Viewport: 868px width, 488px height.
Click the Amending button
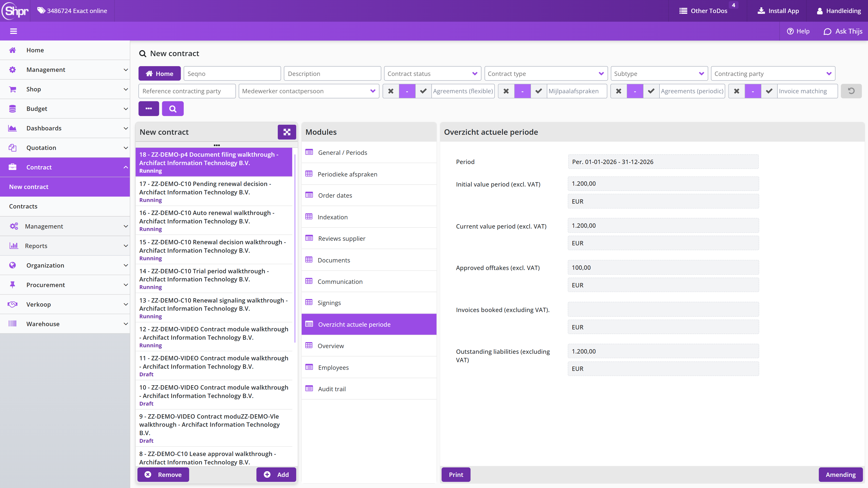[840, 474]
